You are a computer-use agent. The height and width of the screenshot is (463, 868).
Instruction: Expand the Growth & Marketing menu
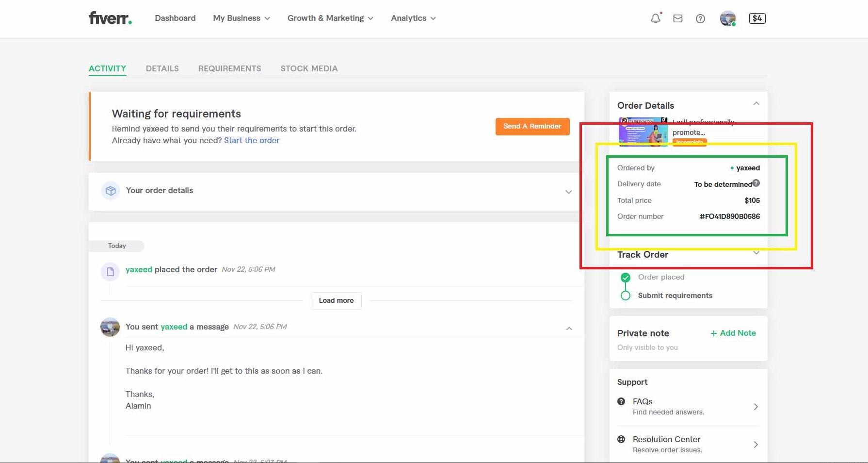(330, 18)
